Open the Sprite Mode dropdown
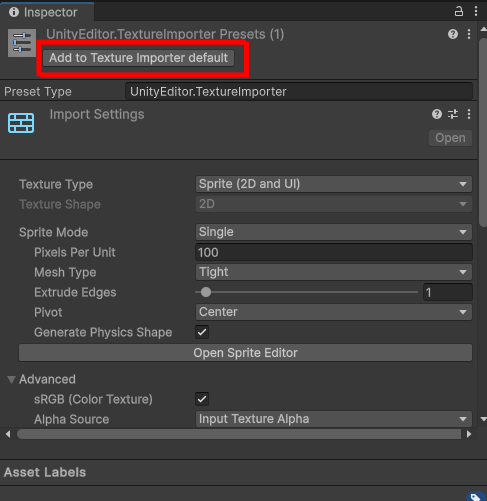 coord(334,232)
